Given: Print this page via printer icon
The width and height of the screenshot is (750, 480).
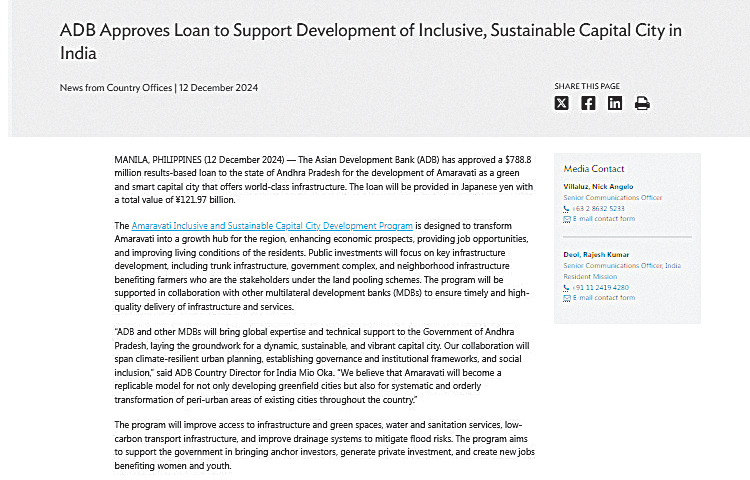Looking at the screenshot, I should point(642,103).
